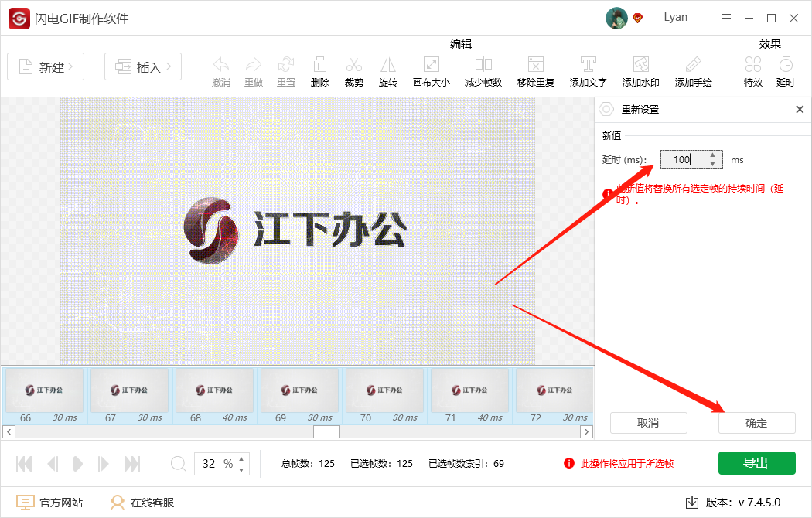Open the 添加文字 text tool

click(589, 65)
